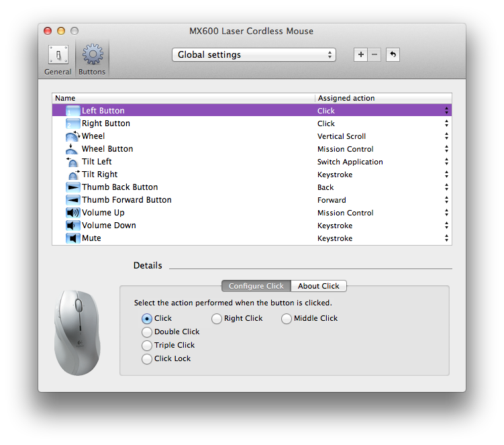
Task: Select the Tilt Left row name
Action: [97, 162]
